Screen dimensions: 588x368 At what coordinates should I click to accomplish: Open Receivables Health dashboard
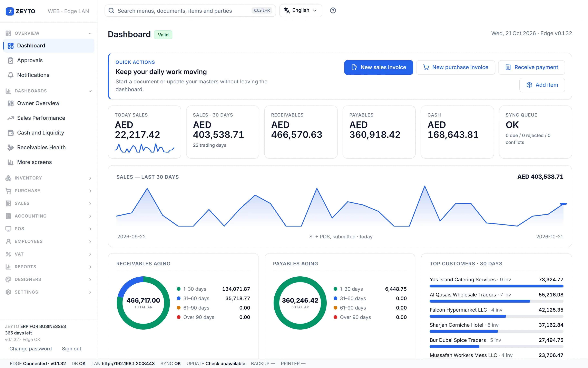coord(49,147)
